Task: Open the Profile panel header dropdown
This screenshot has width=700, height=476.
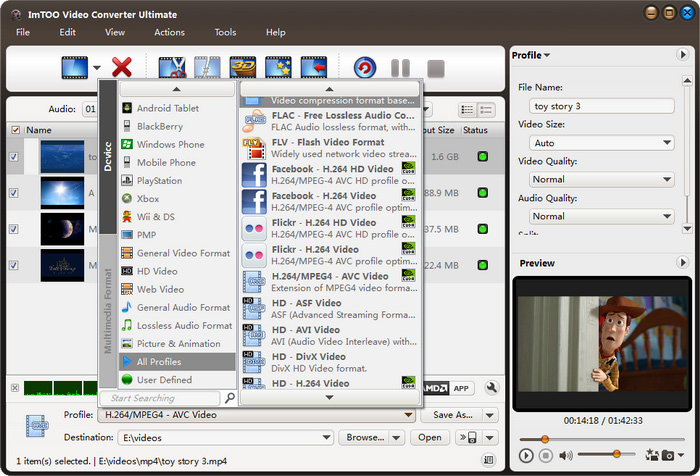Action: click(x=531, y=55)
